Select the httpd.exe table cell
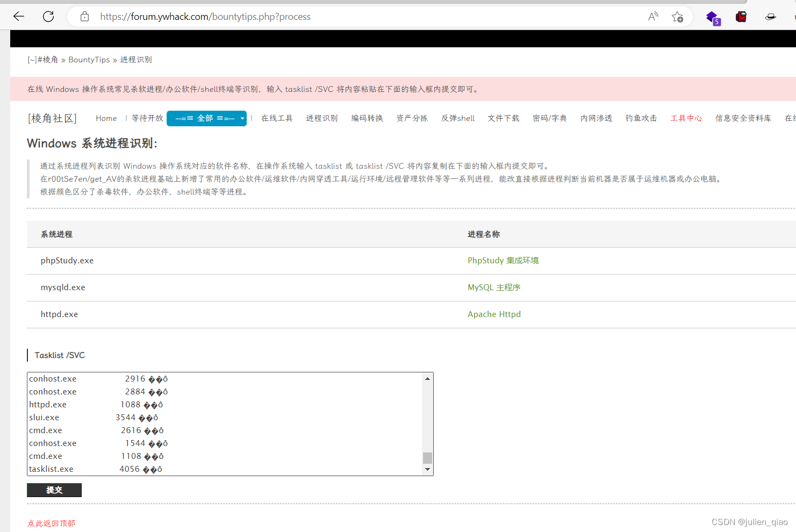This screenshot has height=532, width=796. [x=59, y=314]
